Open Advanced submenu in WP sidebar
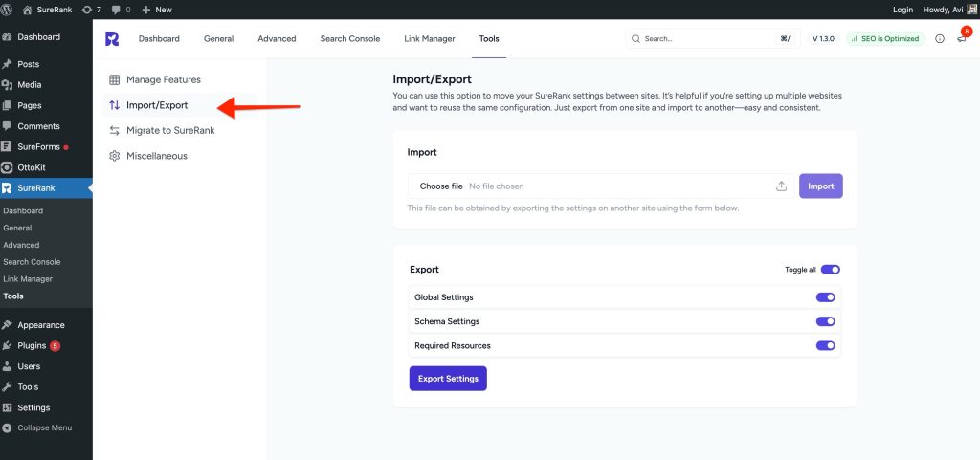Viewport: 980px width, 460px height. (21, 245)
